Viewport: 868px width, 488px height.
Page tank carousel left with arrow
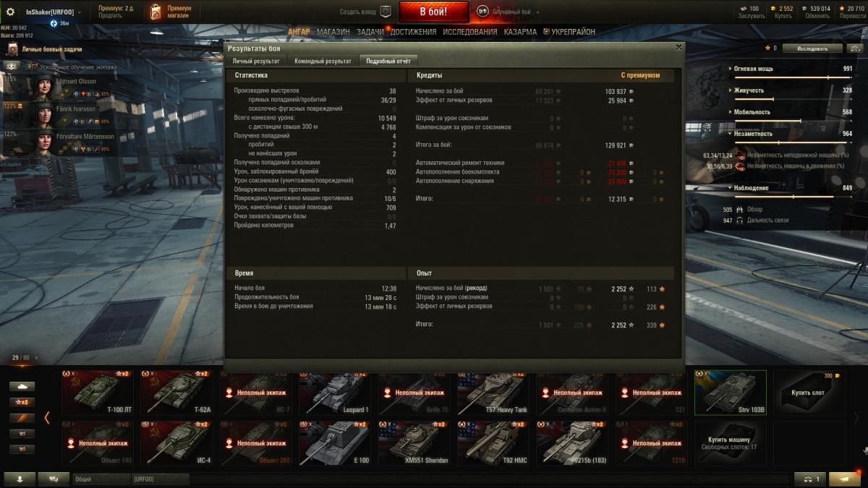(47, 417)
